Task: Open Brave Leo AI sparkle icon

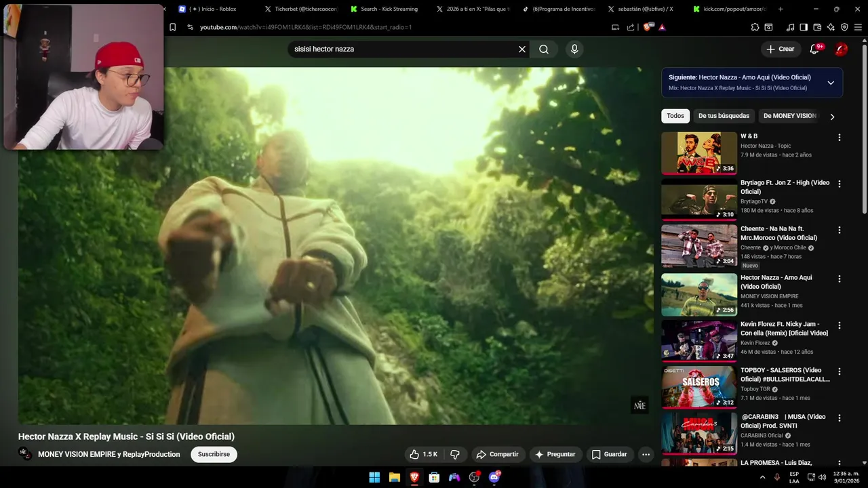Action: pyautogui.click(x=831, y=27)
